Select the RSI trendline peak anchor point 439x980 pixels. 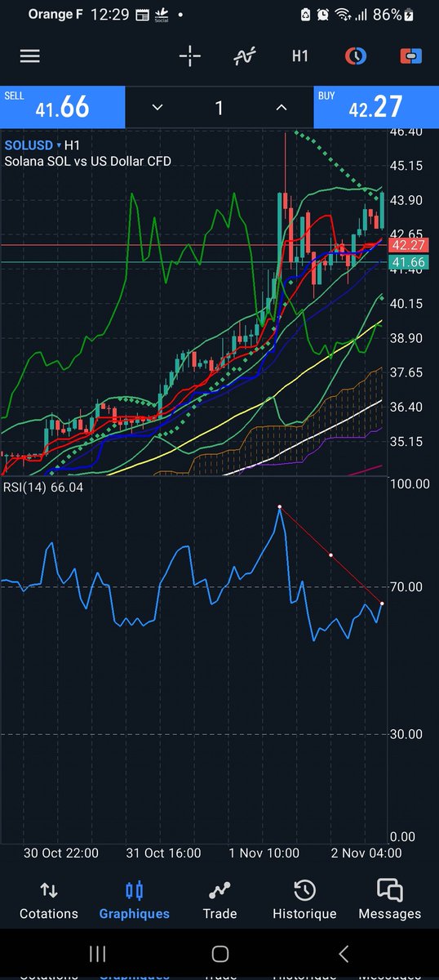(x=280, y=507)
